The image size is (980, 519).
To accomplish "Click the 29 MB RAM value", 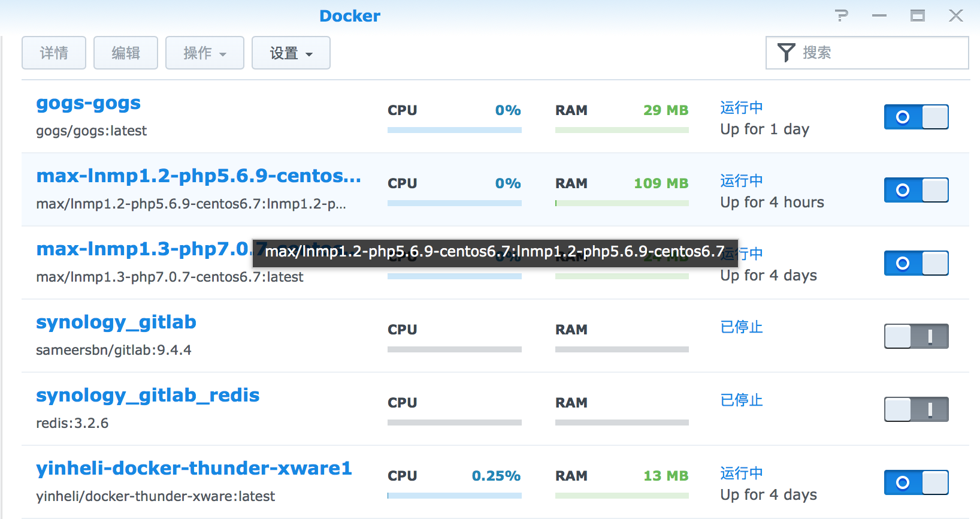I will [666, 110].
